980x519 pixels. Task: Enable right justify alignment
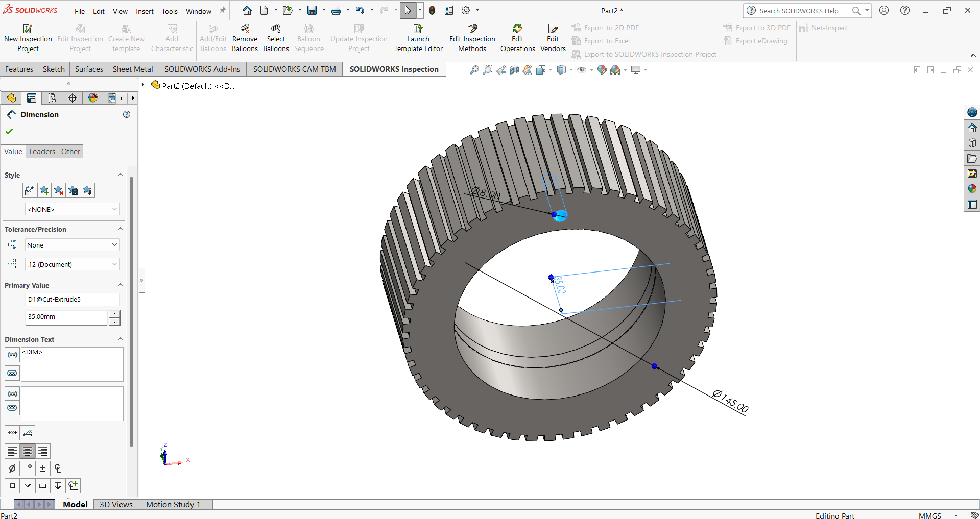(42, 451)
